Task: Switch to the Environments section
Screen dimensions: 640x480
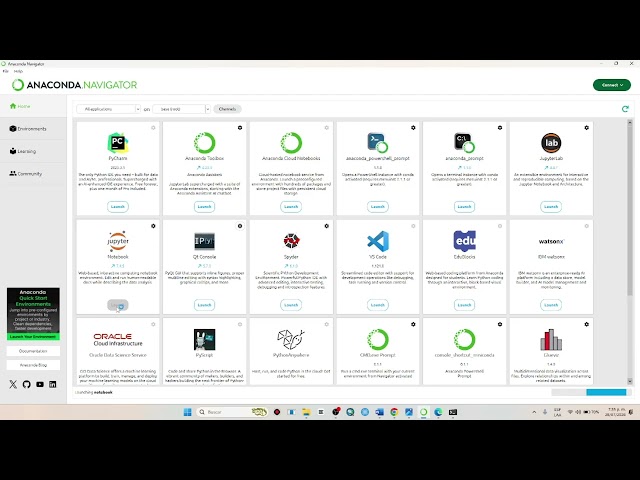Action: click(x=28, y=129)
